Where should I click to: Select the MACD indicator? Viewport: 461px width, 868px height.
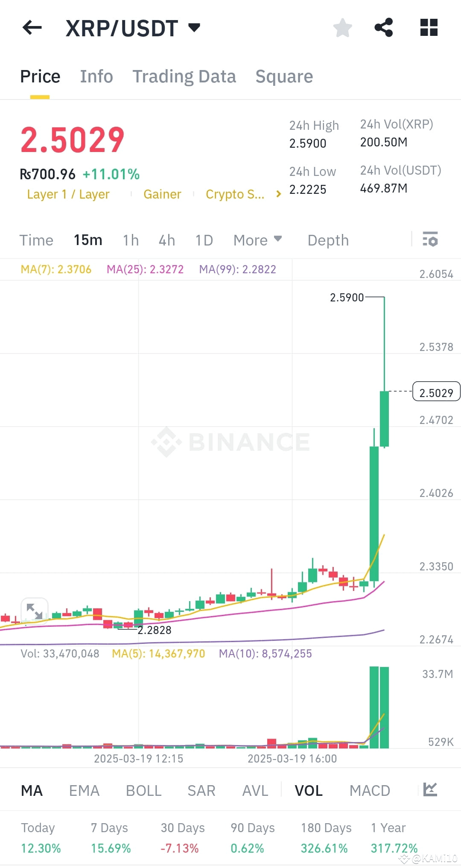(370, 790)
